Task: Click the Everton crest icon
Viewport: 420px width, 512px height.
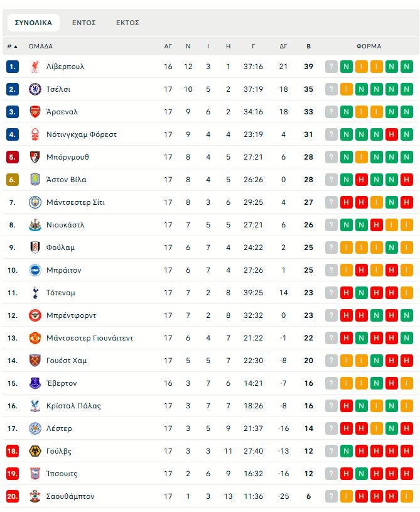Action: coord(35,383)
